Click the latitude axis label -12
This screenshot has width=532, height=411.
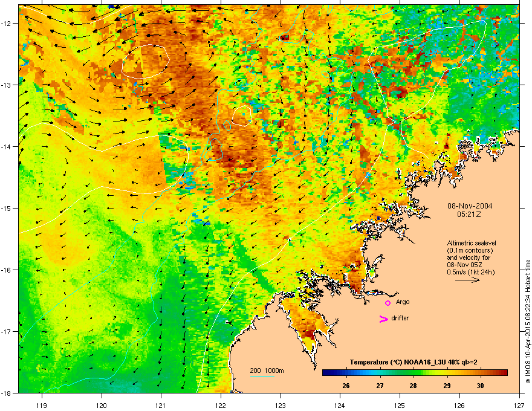tap(6, 23)
